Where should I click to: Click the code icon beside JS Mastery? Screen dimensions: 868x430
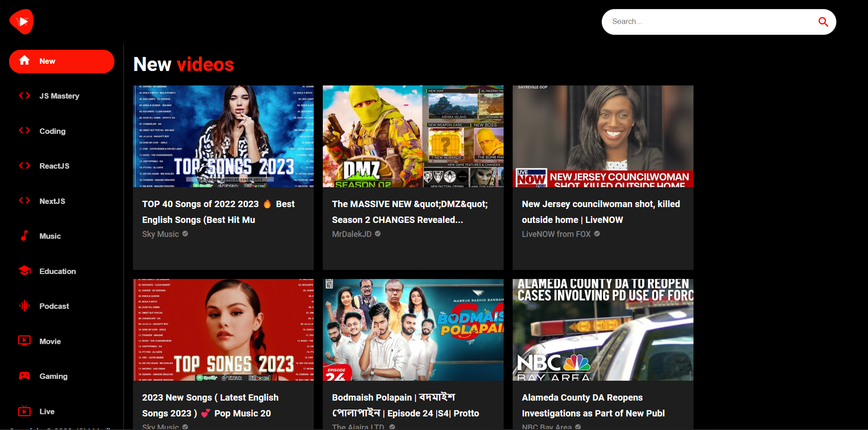coord(24,95)
